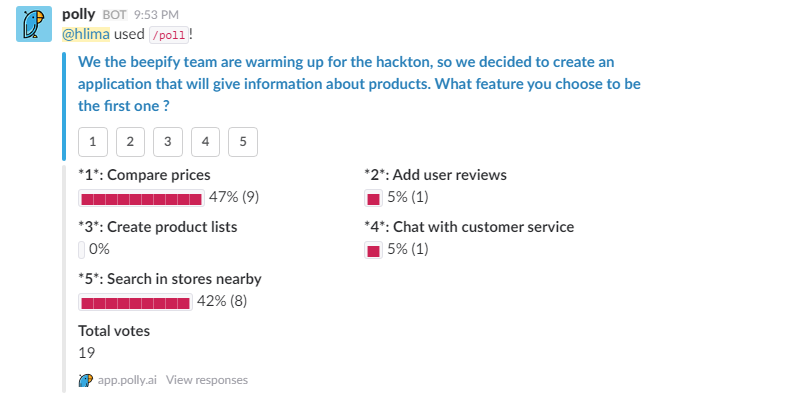This screenshot has width=794, height=397.
Task: Click the empty Create product lists 0% bar
Action: pyautogui.click(x=82, y=250)
